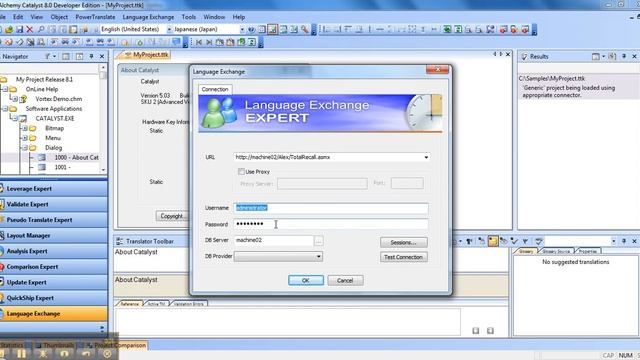
Task: Click Cancel in Language Exchange dialog
Action: click(x=345, y=280)
